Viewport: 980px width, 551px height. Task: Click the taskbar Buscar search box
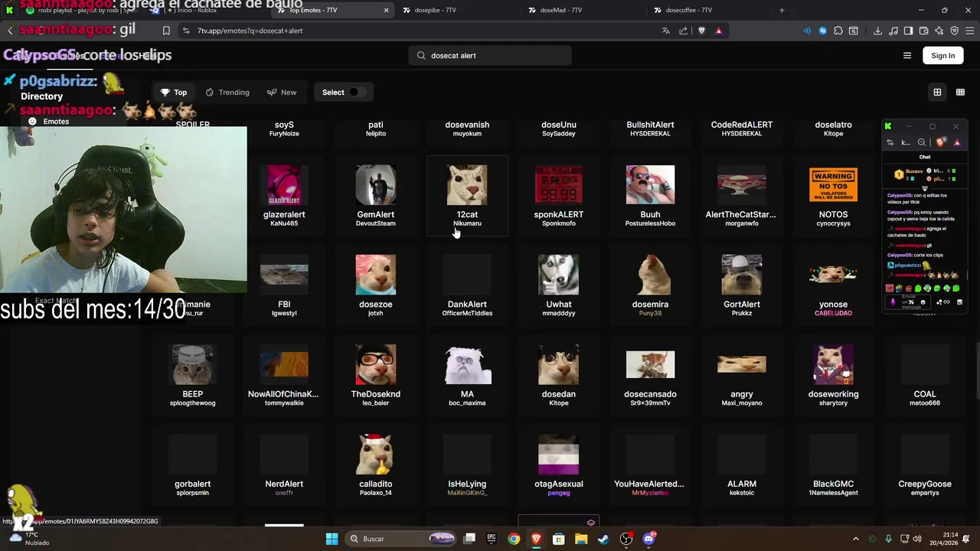pyautogui.click(x=400, y=539)
